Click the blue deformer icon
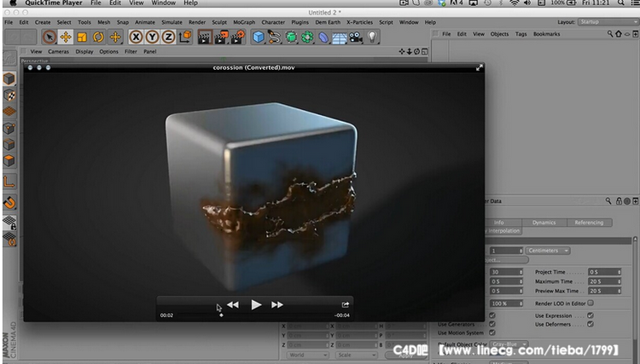This screenshot has width=640, height=364. pos(323,38)
